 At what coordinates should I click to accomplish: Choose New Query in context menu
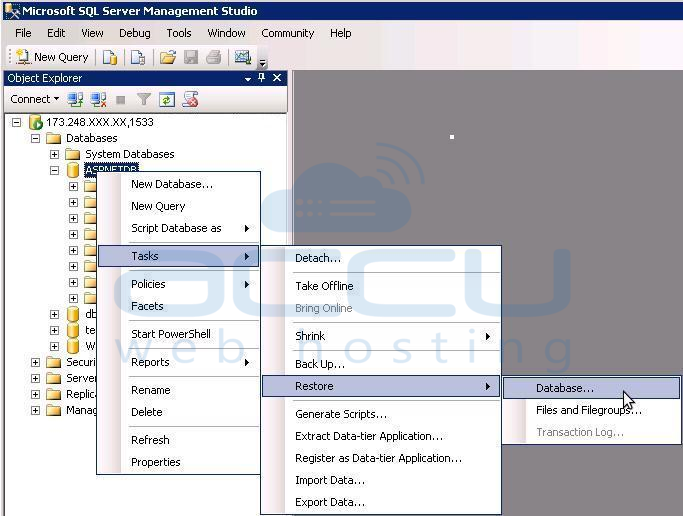(x=178, y=206)
